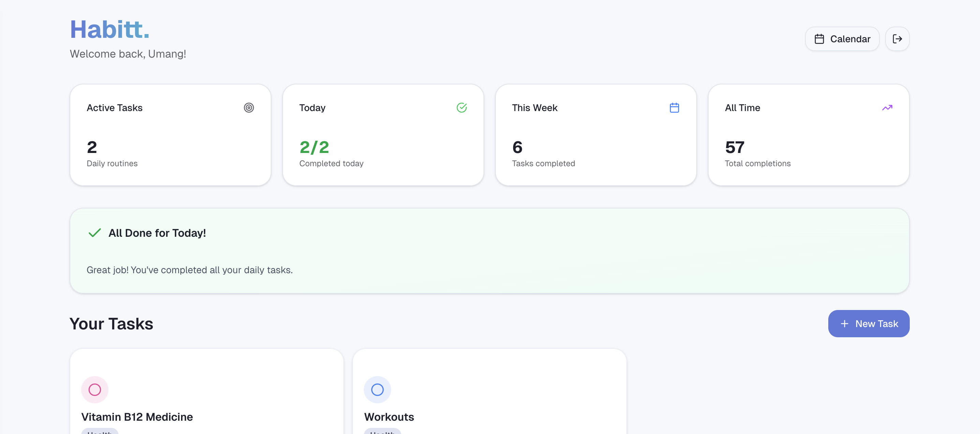
Task: Click the target icon on Active Tasks card
Action: point(249,108)
